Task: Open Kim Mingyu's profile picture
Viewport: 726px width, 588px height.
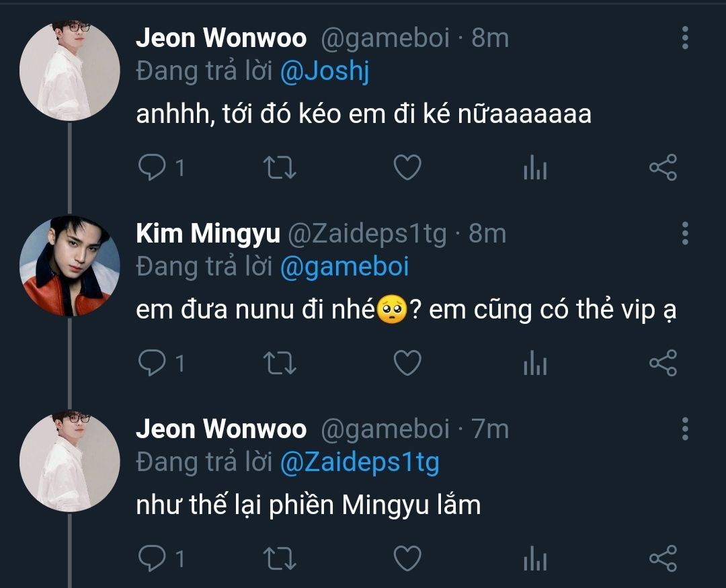Action: point(70,265)
